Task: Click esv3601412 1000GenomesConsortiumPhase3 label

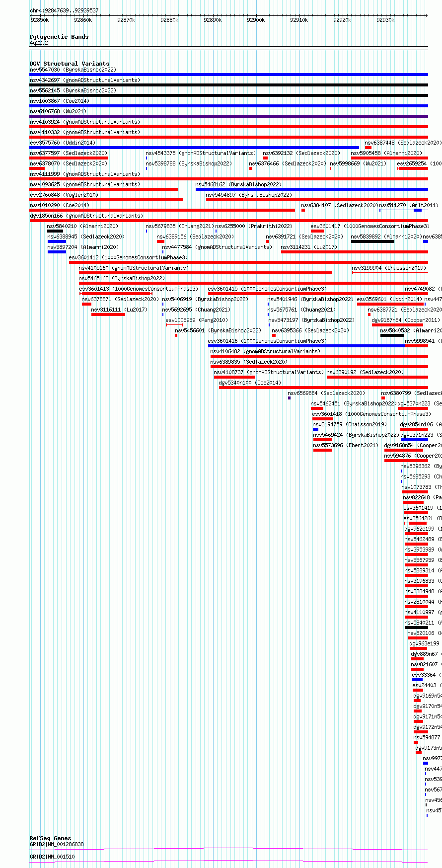Action: (x=129, y=258)
